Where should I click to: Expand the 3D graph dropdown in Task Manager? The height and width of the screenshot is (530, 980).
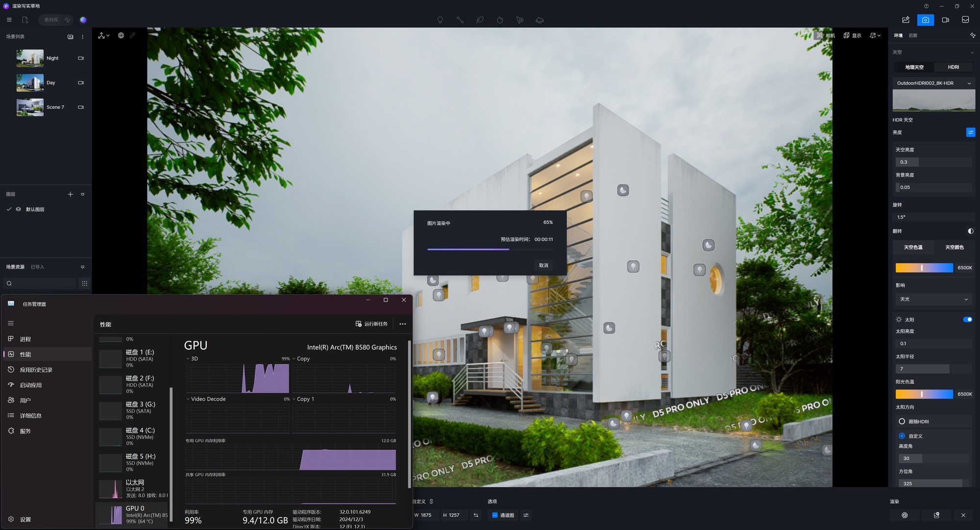coord(188,358)
